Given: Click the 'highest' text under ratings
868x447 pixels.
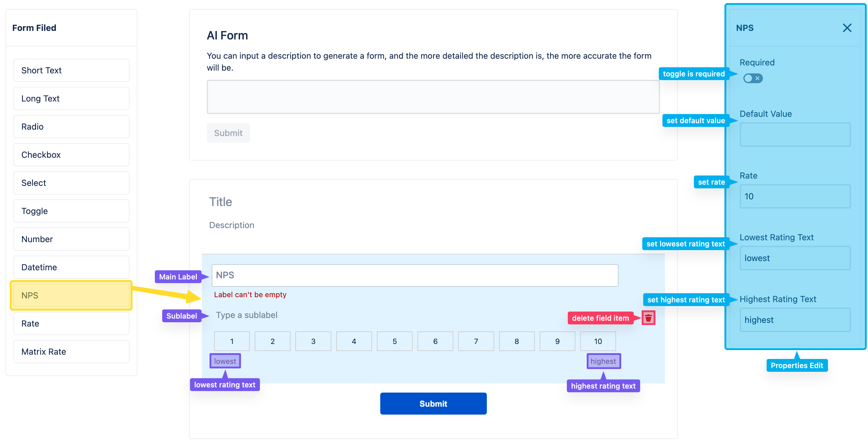Looking at the screenshot, I should pyautogui.click(x=603, y=361).
